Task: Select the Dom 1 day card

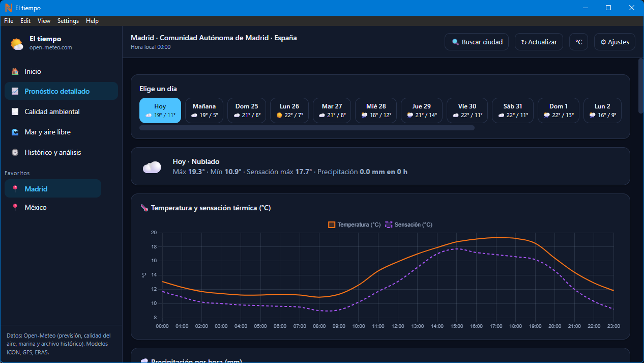Action: click(x=559, y=110)
